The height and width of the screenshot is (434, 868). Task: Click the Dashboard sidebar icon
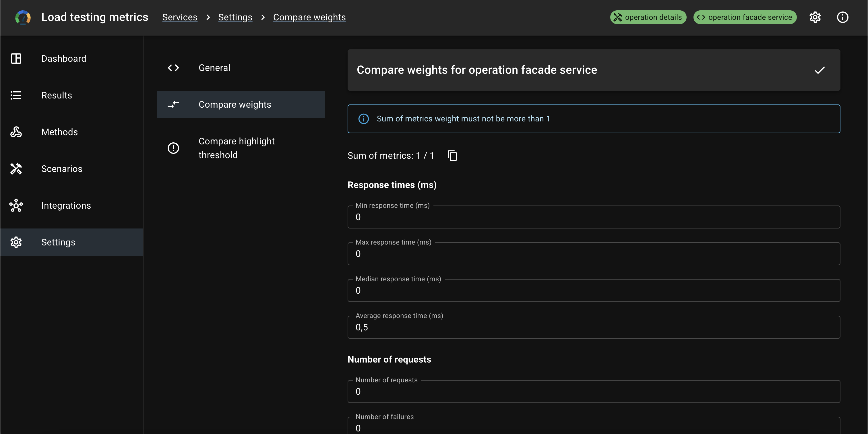click(x=16, y=58)
